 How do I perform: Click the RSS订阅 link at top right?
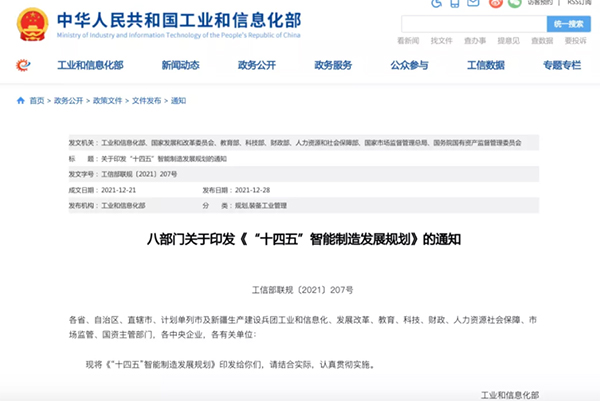[579, 2]
